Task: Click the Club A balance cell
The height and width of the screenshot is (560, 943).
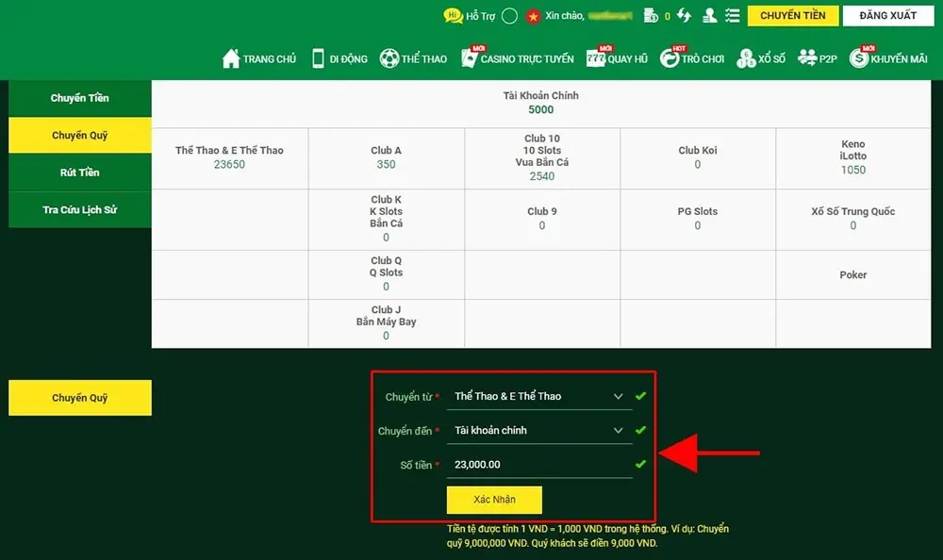Action: [386, 158]
